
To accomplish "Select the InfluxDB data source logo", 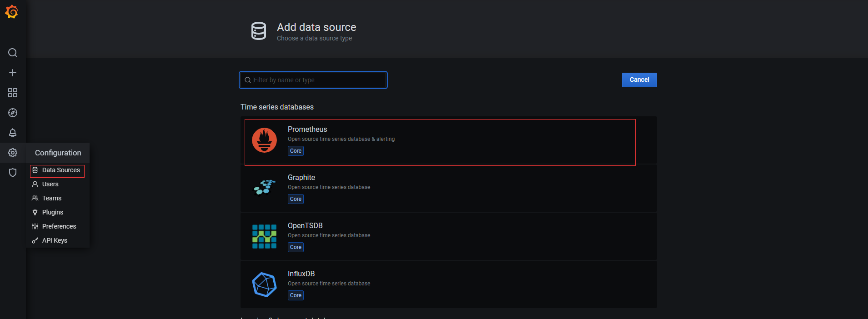I will tap(264, 285).
